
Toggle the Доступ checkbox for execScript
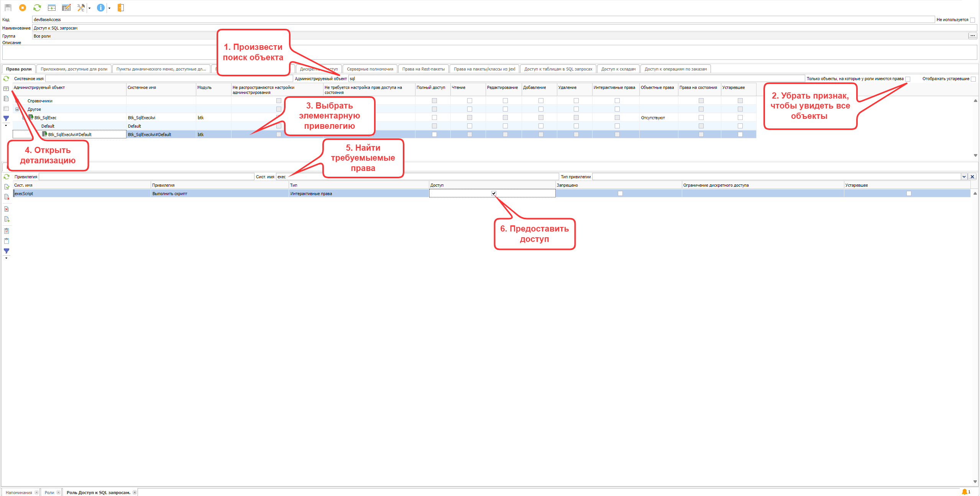(494, 194)
